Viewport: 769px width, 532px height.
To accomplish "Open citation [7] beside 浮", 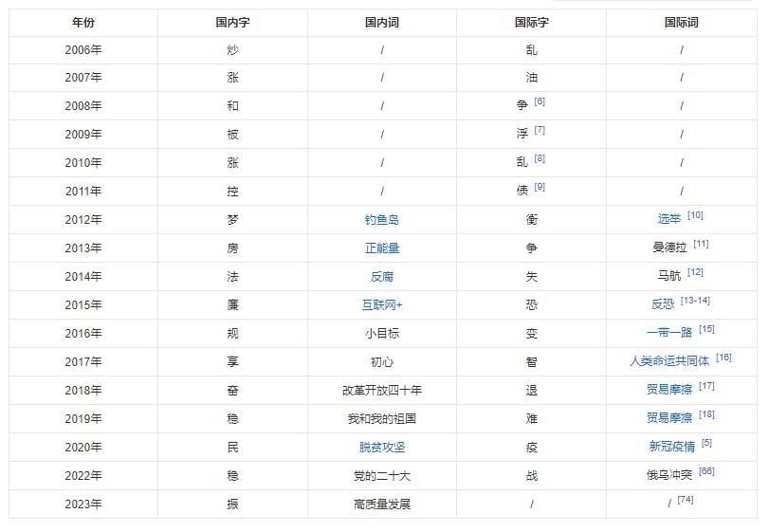I will [x=540, y=130].
